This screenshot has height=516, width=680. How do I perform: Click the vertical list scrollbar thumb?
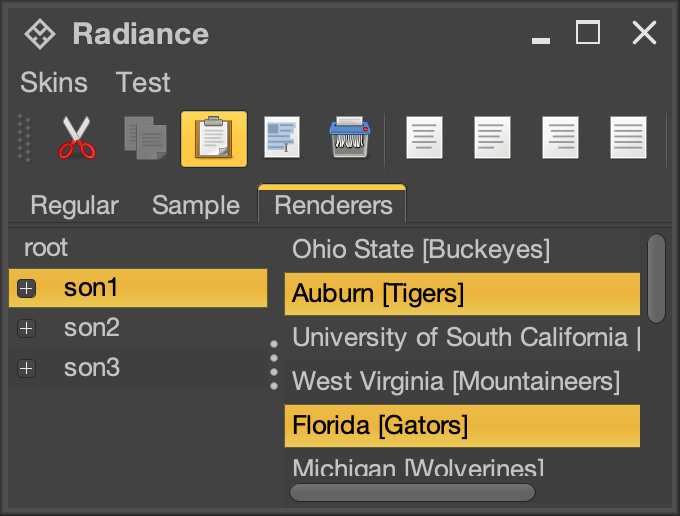tap(656, 278)
